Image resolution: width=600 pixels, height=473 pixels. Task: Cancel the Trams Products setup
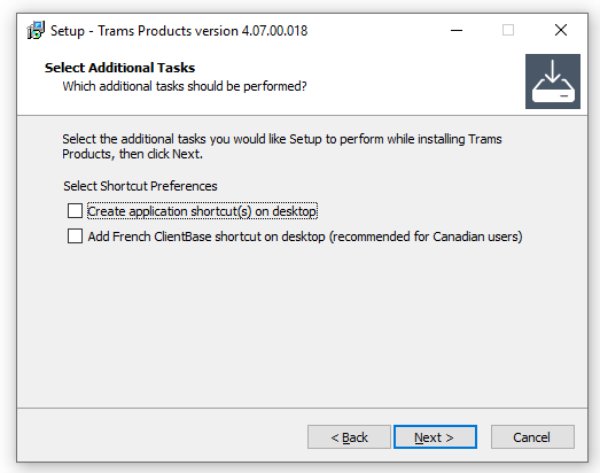coord(532,437)
